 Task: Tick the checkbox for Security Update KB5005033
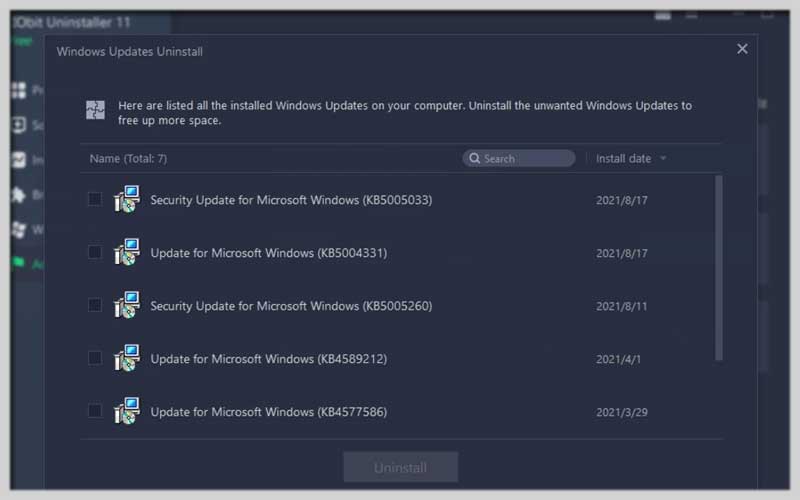[95, 199]
